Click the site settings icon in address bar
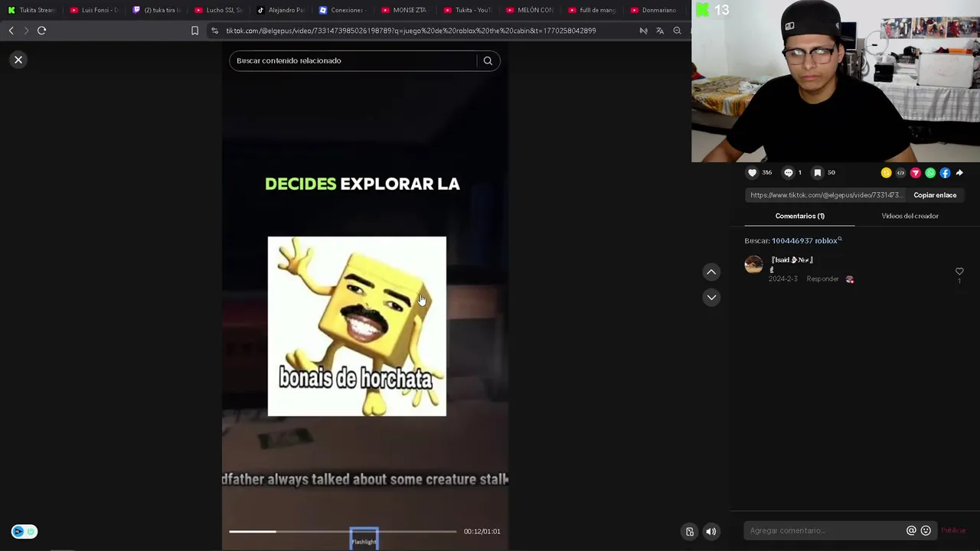Viewport: 980px width, 551px height. coord(214,31)
